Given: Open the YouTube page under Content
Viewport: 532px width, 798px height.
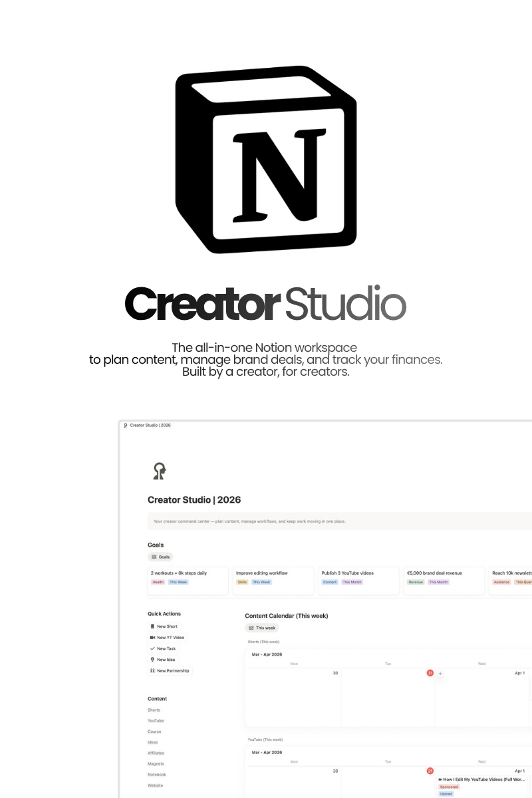Looking at the screenshot, I should (156, 721).
